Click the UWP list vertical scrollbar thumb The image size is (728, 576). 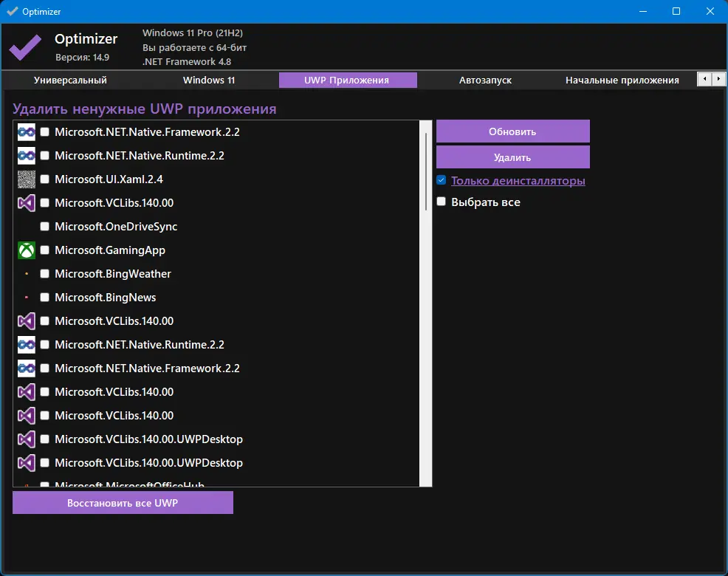point(426,172)
